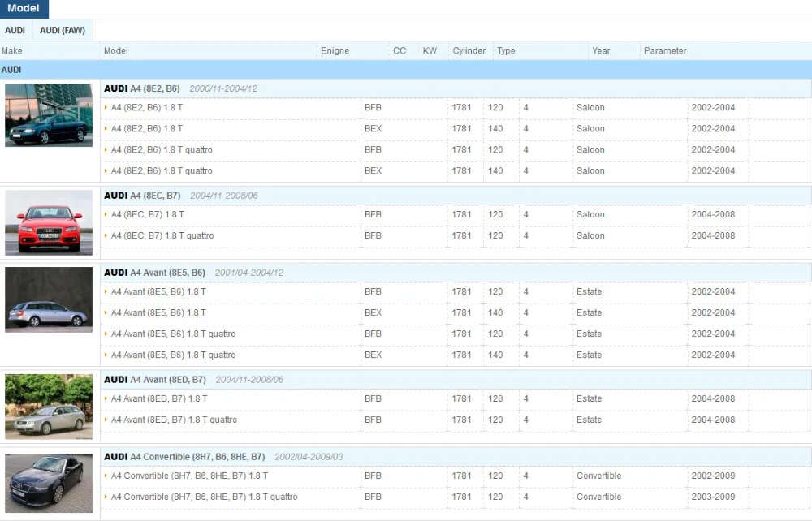This screenshot has height=521, width=812.
Task: Click the Cylinder column header
Action: tap(469, 50)
